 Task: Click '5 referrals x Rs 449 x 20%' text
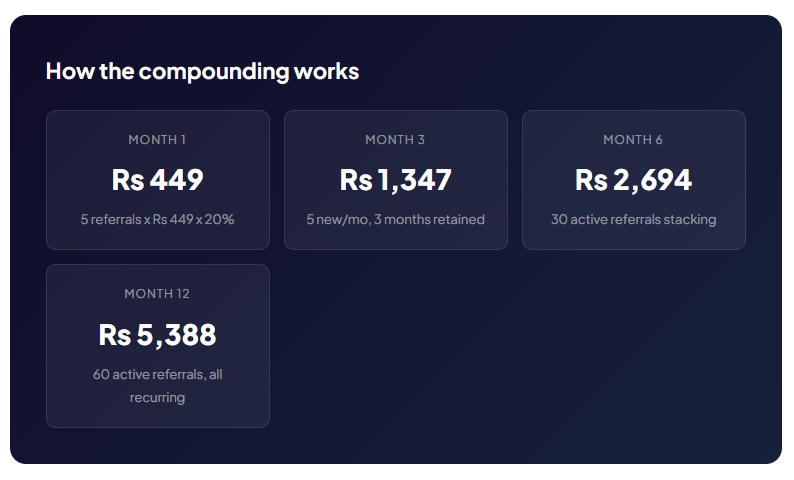point(157,219)
